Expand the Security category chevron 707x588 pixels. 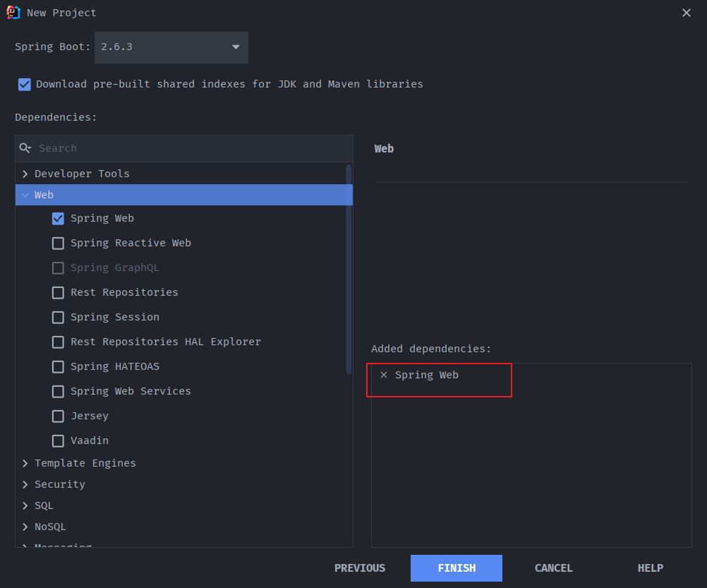[25, 484]
